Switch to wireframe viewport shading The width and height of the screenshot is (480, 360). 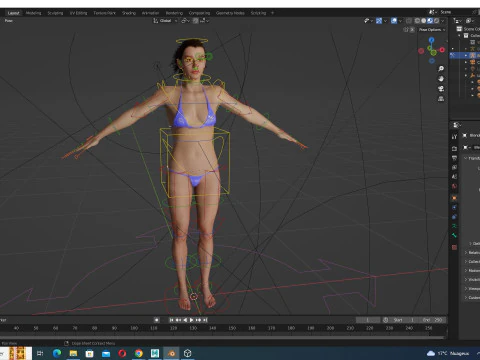pos(417,21)
